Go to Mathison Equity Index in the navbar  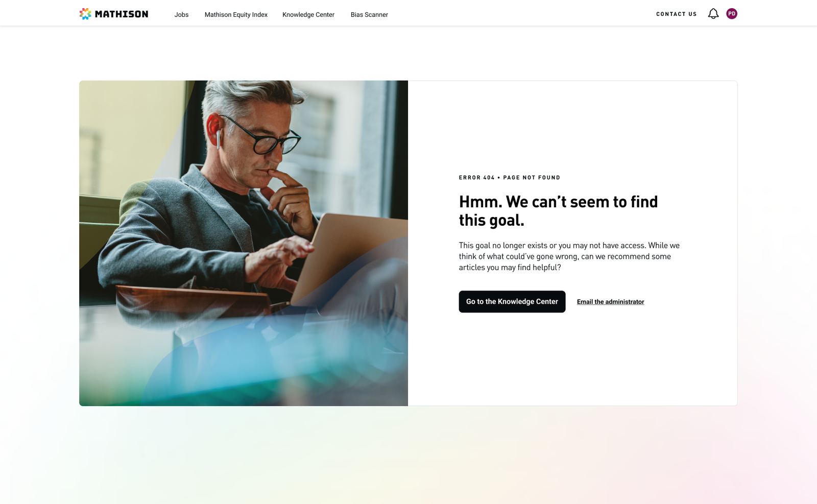click(236, 15)
